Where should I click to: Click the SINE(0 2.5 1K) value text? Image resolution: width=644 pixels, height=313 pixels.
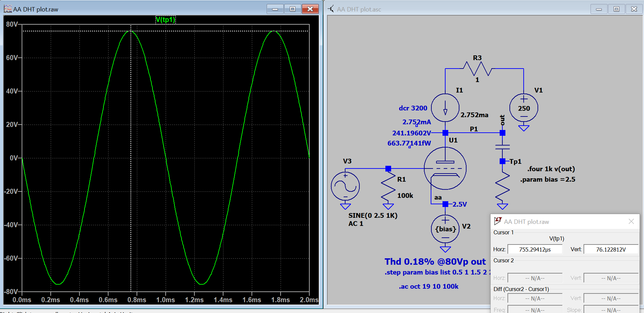pos(373,215)
